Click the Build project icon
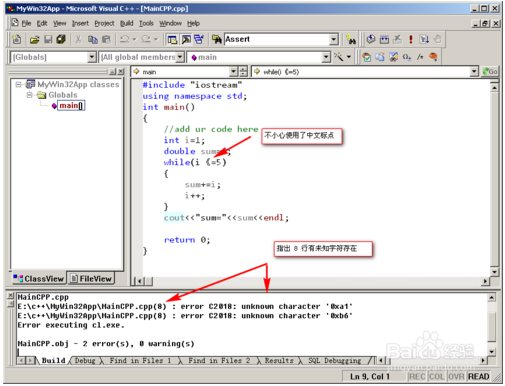This screenshot has width=505, height=386. tap(384, 39)
